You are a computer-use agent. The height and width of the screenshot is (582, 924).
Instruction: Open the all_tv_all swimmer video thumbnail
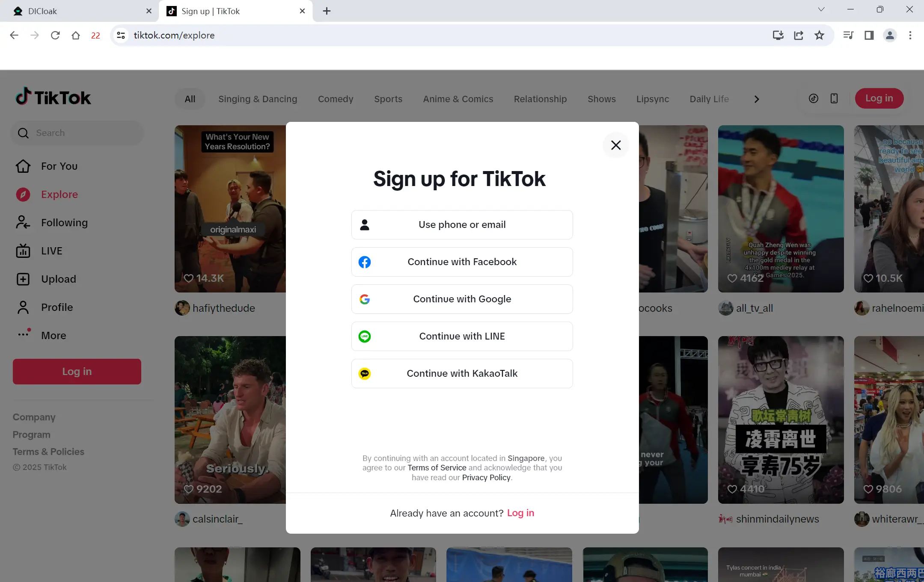pos(781,209)
